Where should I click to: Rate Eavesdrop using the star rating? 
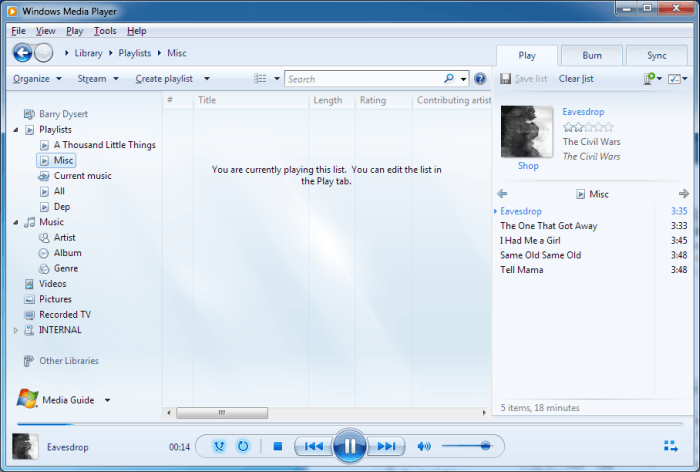pyautogui.click(x=588, y=127)
